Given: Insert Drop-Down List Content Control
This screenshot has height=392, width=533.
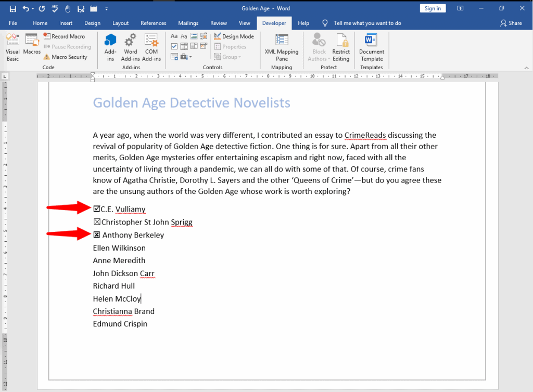Looking at the screenshot, I should point(194,46).
